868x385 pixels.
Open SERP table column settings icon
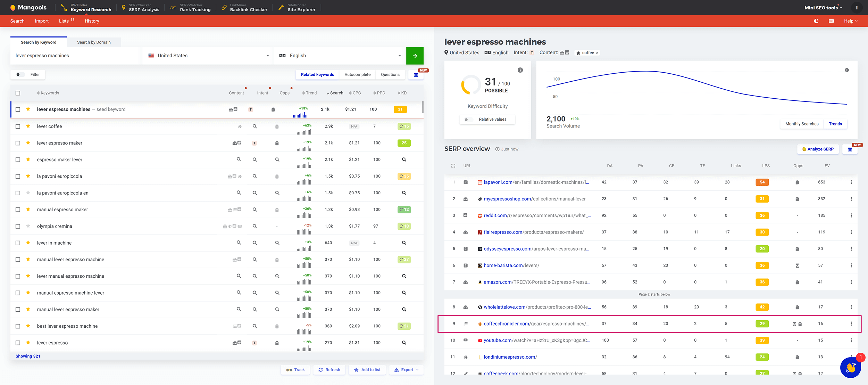point(850,149)
